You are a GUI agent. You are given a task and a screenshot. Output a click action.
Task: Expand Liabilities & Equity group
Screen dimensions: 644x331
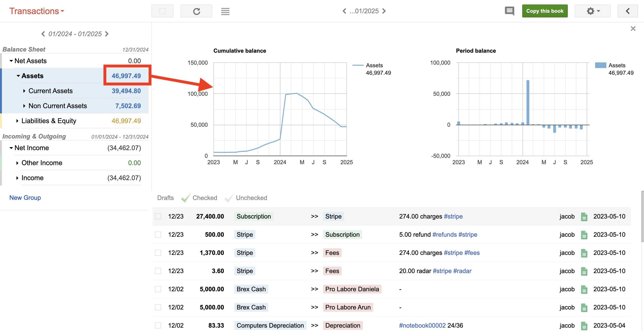tap(17, 121)
